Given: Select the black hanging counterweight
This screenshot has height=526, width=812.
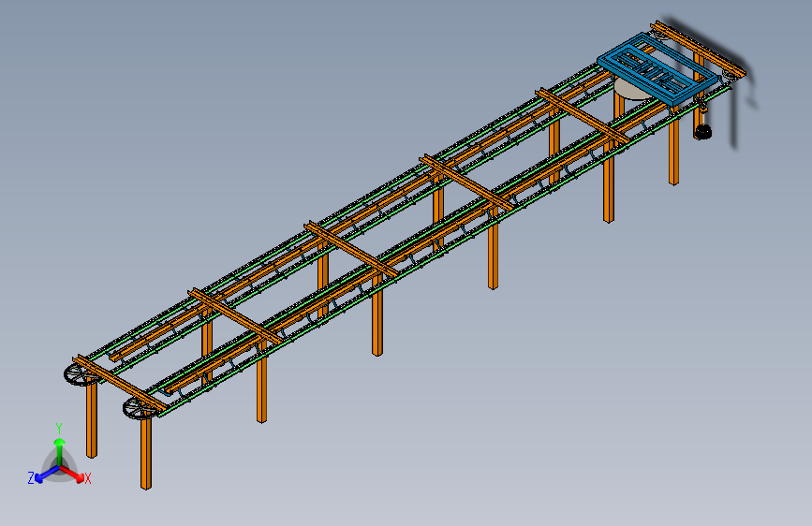Looking at the screenshot, I should pyautogui.click(x=702, y=131).
